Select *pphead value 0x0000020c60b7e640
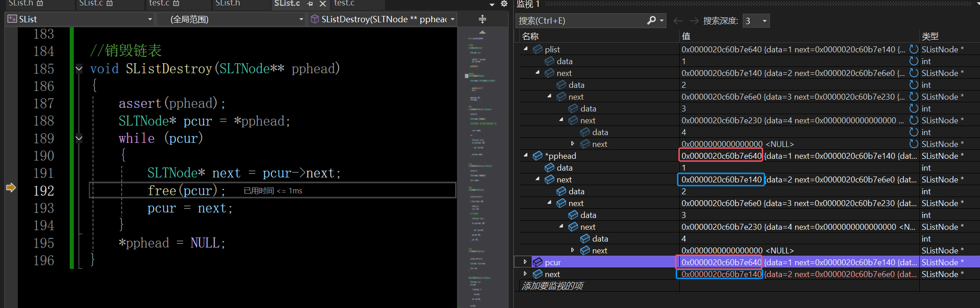This screenshot has height=308, width=980. tap(721, 156)
